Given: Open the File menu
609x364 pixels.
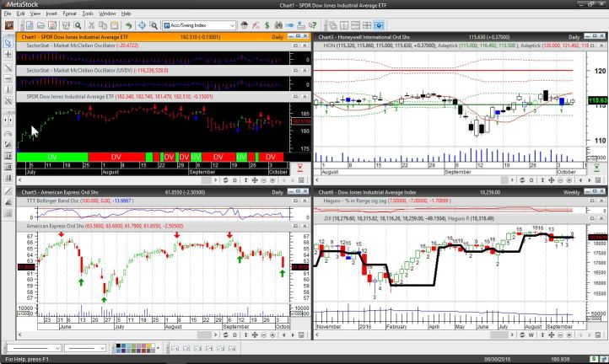Looking at the screenshot, I should tap(8, 13).
